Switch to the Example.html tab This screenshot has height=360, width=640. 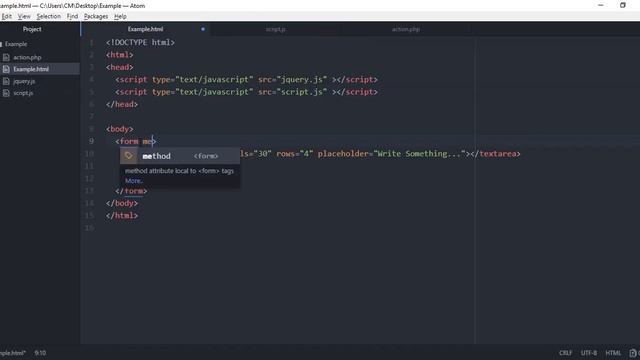[145, 29]
